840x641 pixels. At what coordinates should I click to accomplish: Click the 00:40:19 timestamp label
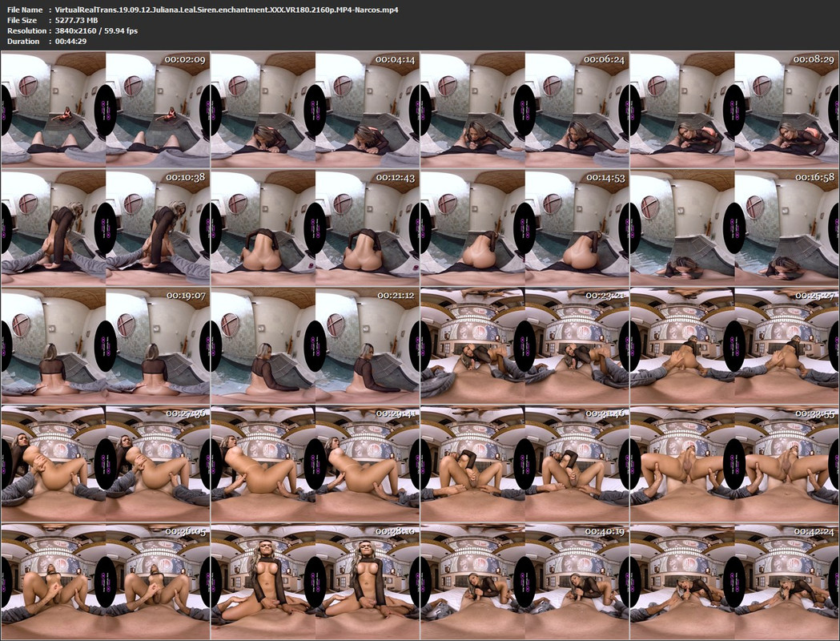click(605, 532)
